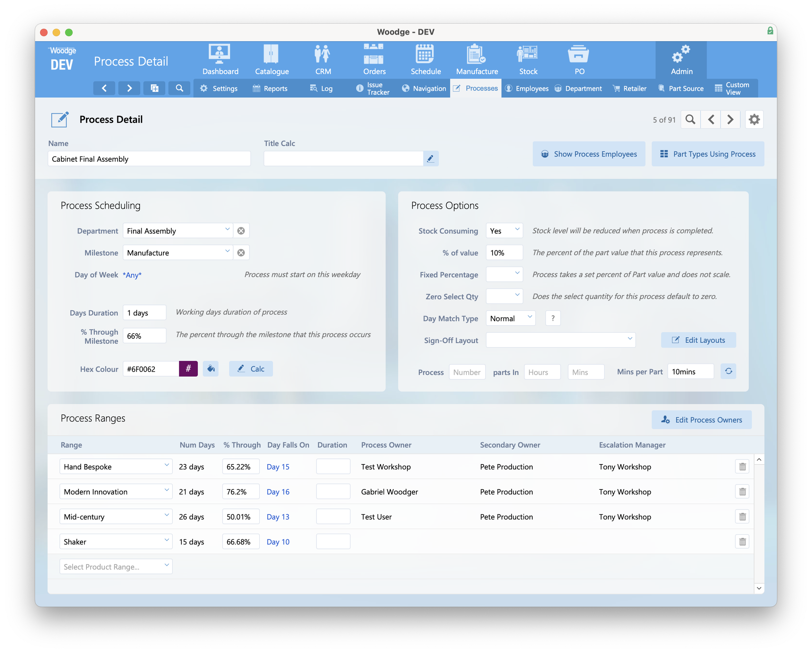
Task: Delete the Hand Bespoke range row
Action: click(x=742, y=467)
